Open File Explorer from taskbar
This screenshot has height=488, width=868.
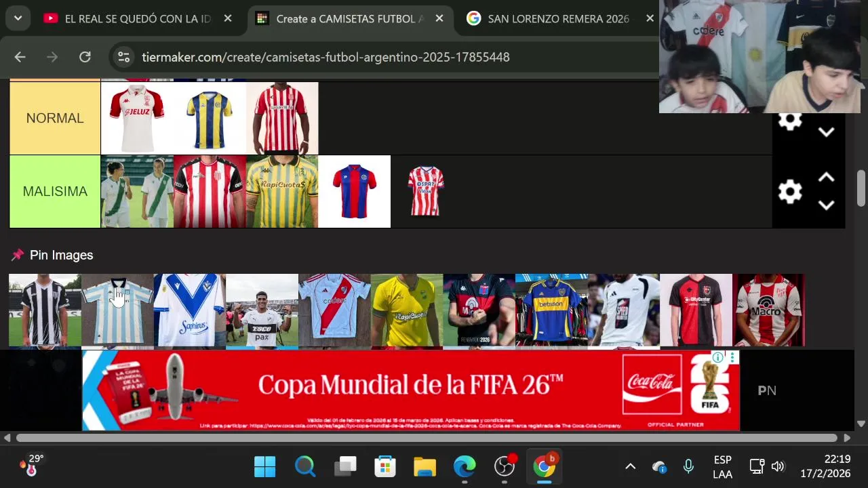coord(425,466)
